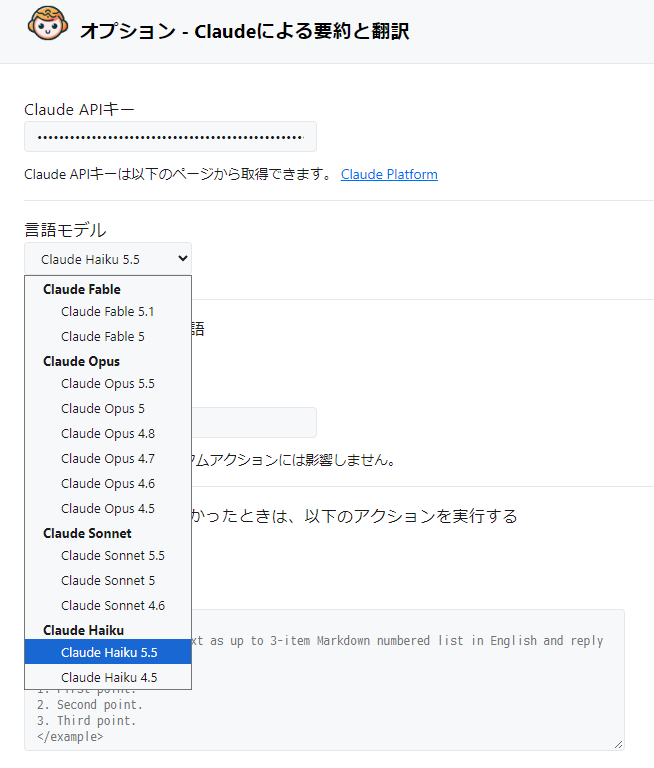
Task: Click the Claude APIキー label
Action: [x=79, y=109]
